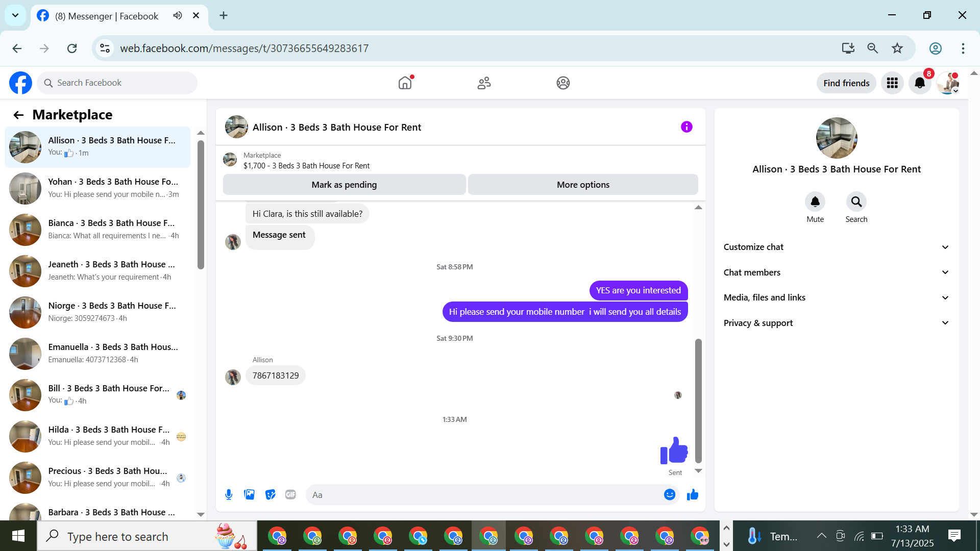Mute the browser tab audio
Image resolution: width=980 pixels, height=551 pixels.
(177, 15)
